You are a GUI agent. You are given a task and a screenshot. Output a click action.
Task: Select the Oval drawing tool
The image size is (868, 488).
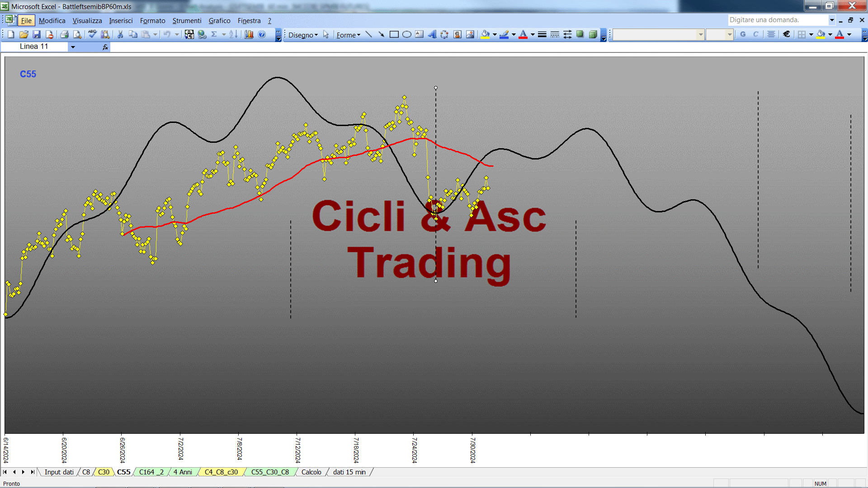(x=406, y=35)
